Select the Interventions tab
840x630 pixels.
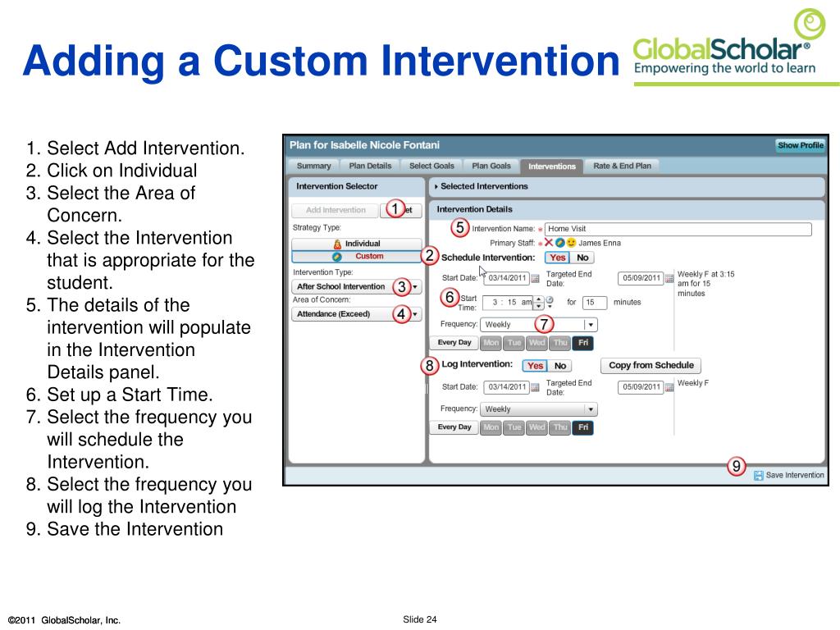(x=552, y=166)
